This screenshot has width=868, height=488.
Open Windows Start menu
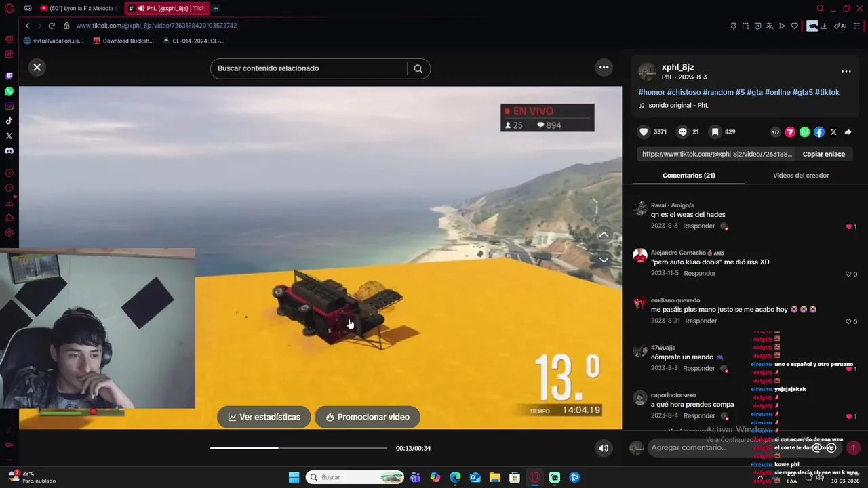[294, 477]
